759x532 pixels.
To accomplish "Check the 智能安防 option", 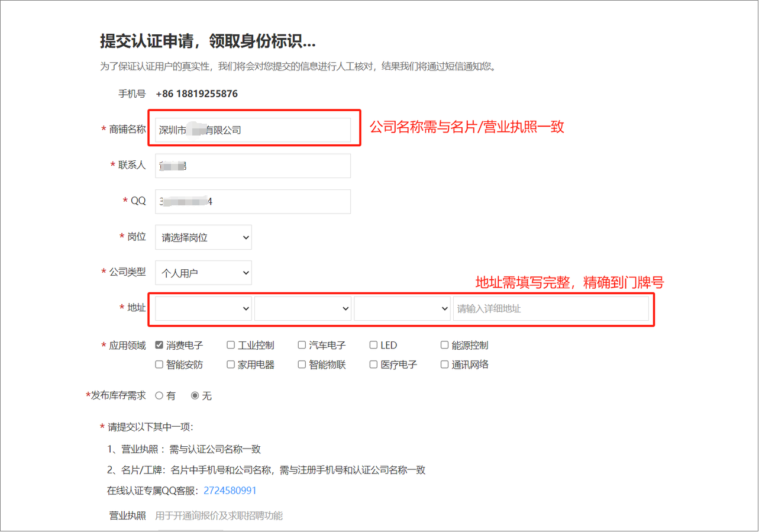I will pos(159,365).
